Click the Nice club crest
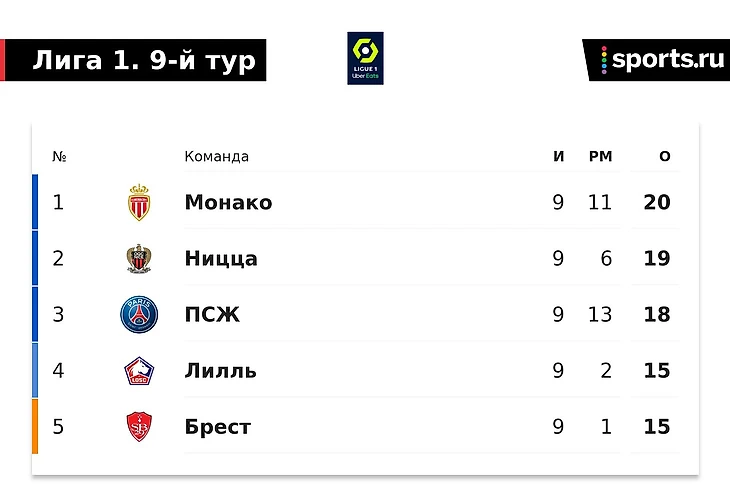The width and height of the screenshot is (730, 499). pos(138,259)
